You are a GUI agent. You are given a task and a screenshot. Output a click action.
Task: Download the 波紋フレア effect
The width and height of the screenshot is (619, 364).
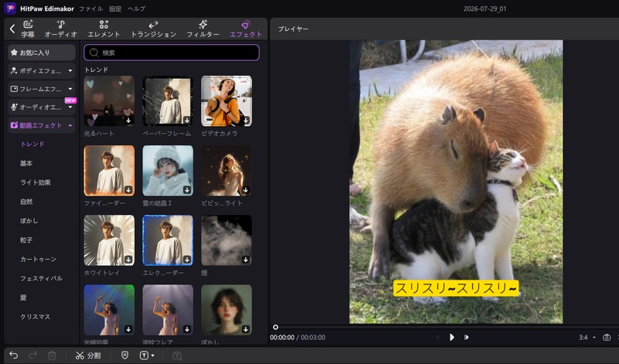(x=187, y=329)
